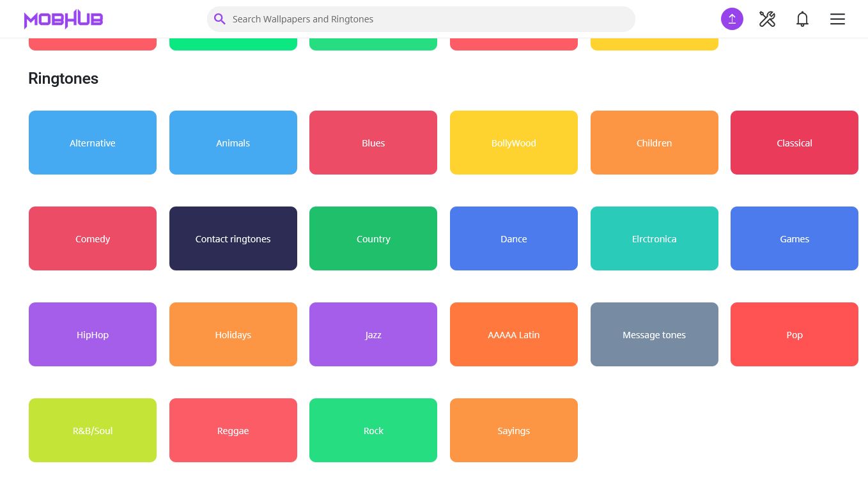Select the HipHop ringtones tile
Image resolution: width=868 pixels, height=491 pixels.
93,334
